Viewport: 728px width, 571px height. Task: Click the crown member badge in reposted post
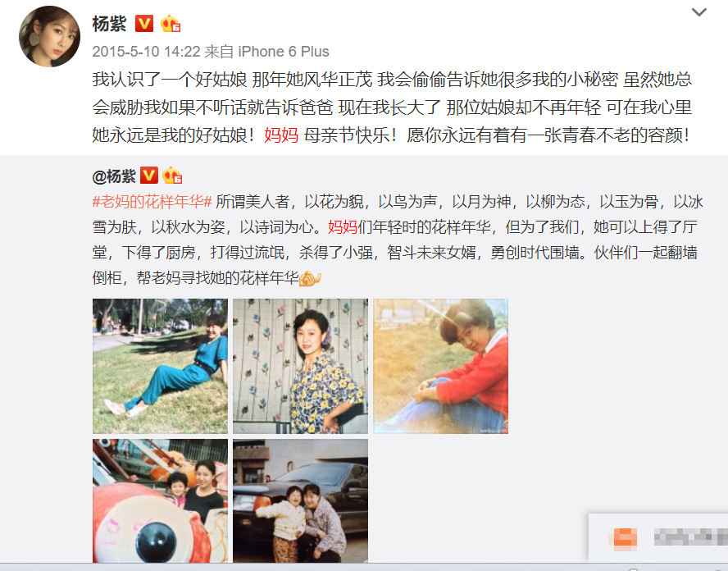click(172, 176)
